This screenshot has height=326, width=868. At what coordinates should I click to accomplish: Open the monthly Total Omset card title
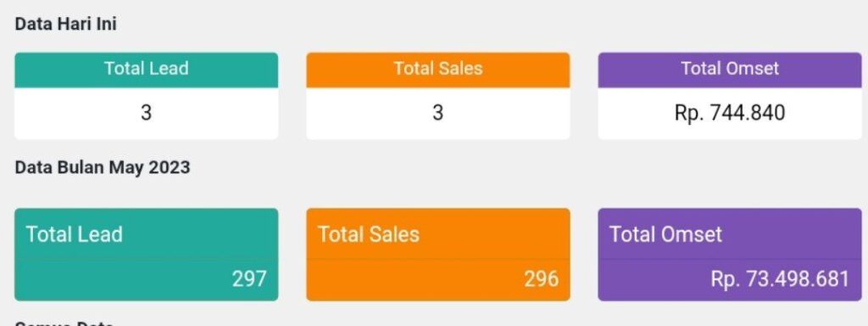(666, 234)
